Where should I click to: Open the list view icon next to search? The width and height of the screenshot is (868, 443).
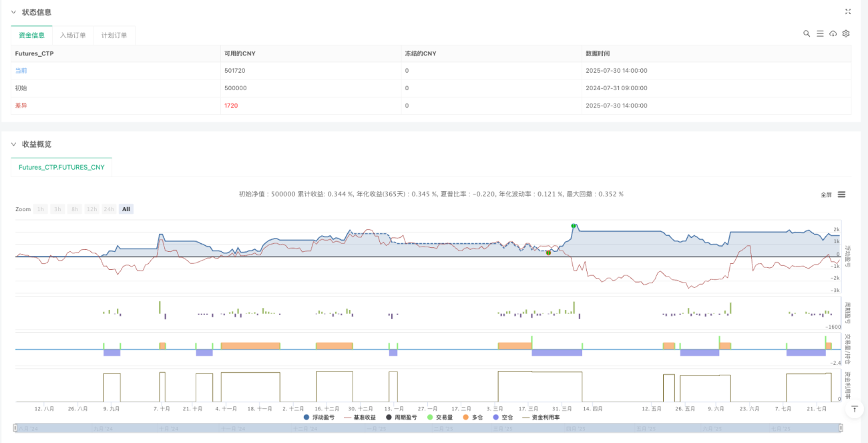pyautogui.click(x=820, y=33)
